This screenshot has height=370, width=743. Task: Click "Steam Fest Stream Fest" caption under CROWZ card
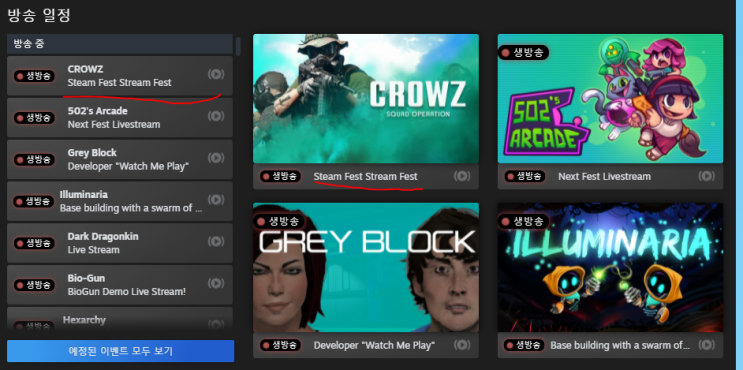point(365,176)
